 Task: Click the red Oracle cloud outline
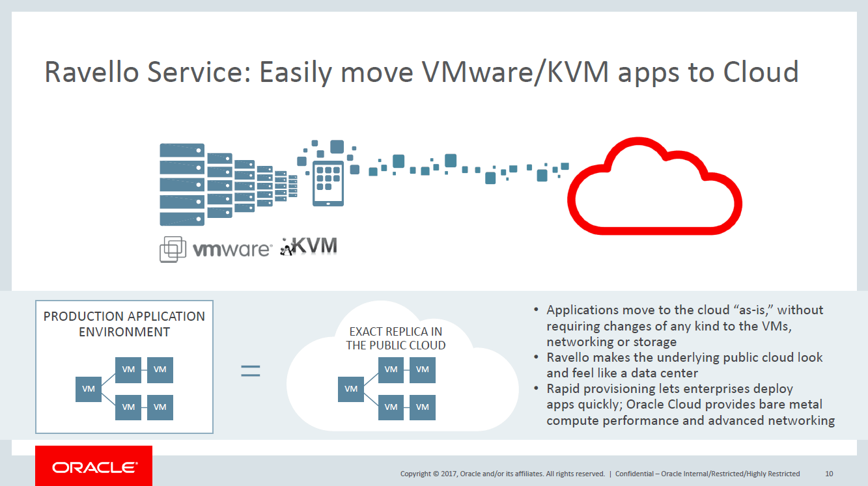(655, 186)
